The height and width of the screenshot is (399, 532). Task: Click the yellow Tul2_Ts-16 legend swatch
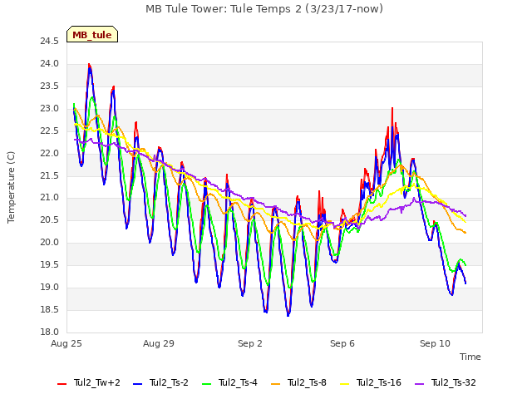point(345,384)
